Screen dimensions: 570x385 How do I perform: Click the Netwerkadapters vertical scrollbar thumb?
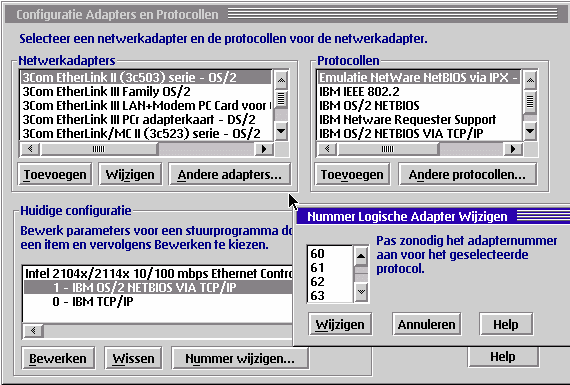(281, 99)
